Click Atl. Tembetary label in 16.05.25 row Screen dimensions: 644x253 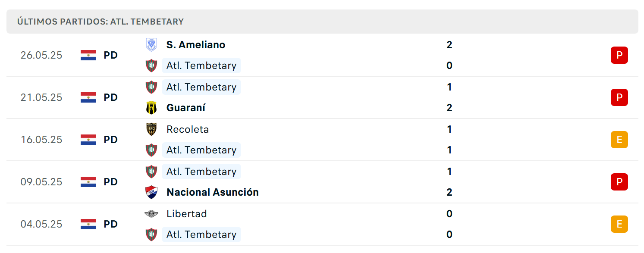pyautogui.click(x=201, y=150)
